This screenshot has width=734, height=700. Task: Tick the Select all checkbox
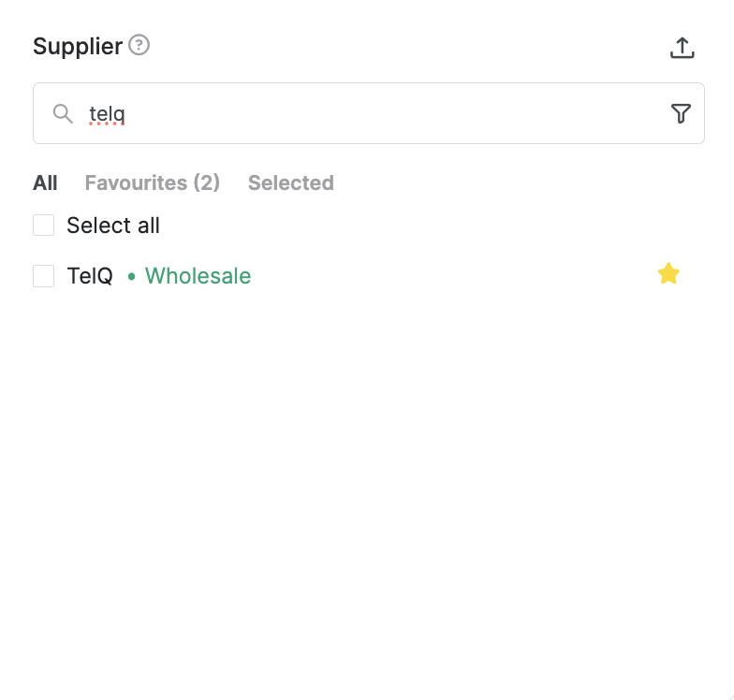43,225
